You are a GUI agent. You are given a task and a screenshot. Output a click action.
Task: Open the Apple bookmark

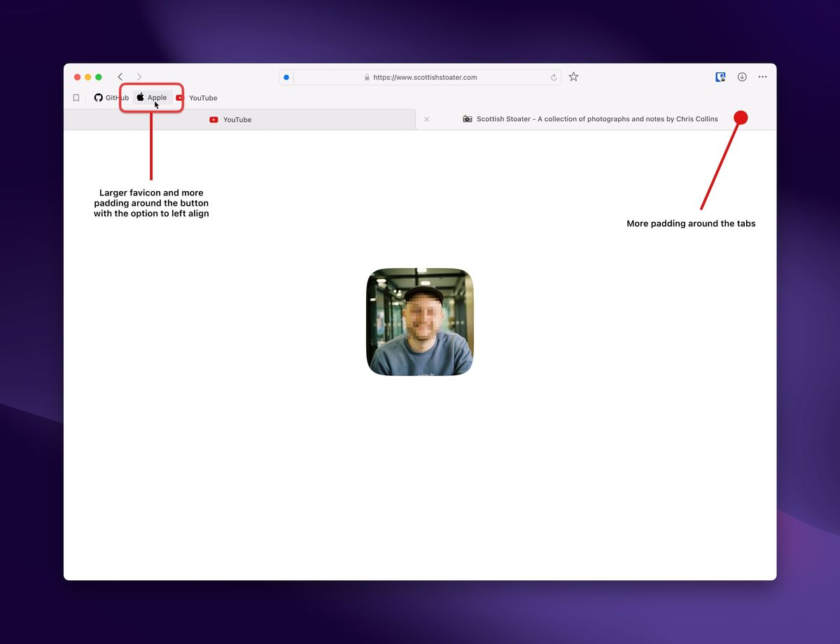pos(152,98)
